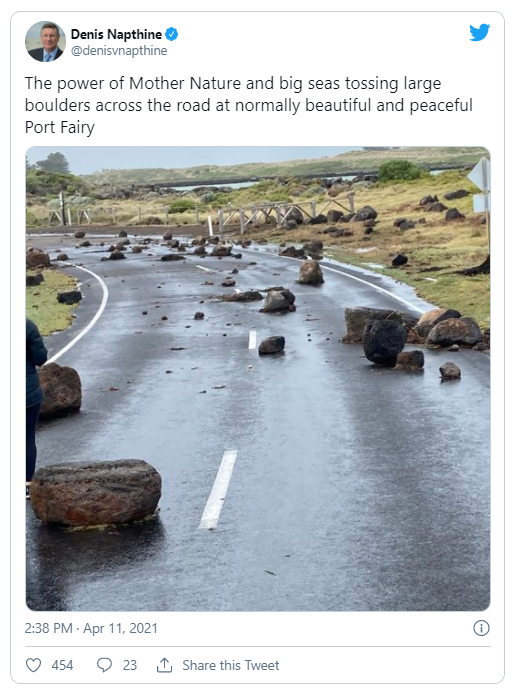Open the @denisvnapthine handle link
The height and width of the screenshot is (692, 512).
(x=119, y=51)
